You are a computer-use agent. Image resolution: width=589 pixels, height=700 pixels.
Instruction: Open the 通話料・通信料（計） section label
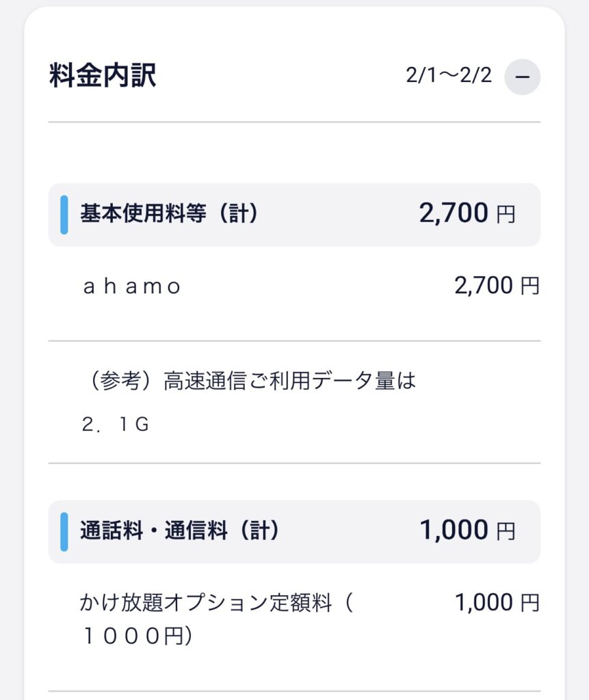(x=180, y=531)
